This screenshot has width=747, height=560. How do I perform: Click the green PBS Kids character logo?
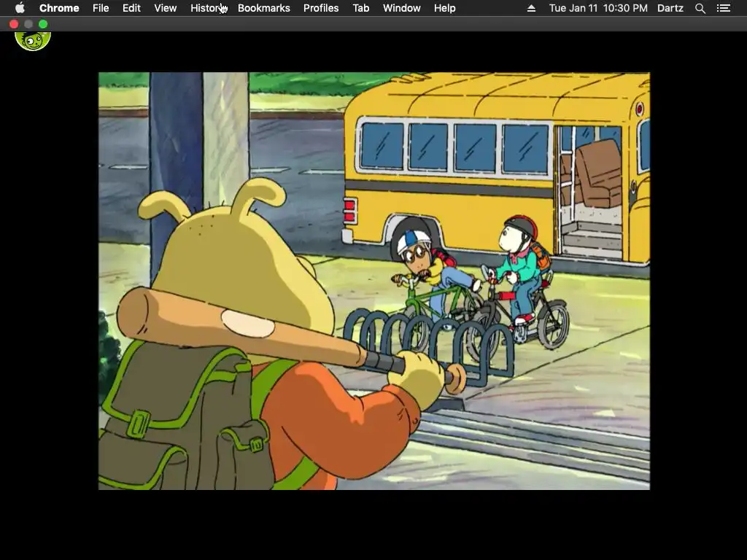(x=33, y=41)
